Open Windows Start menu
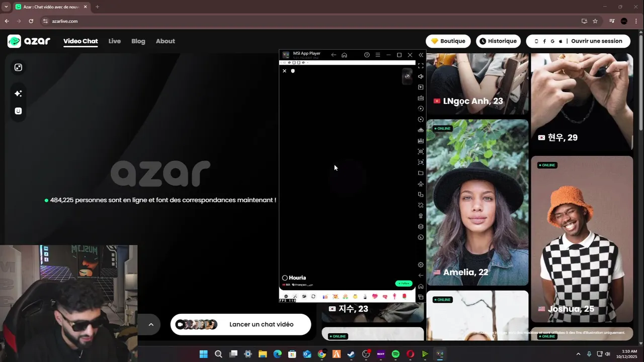The image size is (644, 362). (x=203, y=354)
